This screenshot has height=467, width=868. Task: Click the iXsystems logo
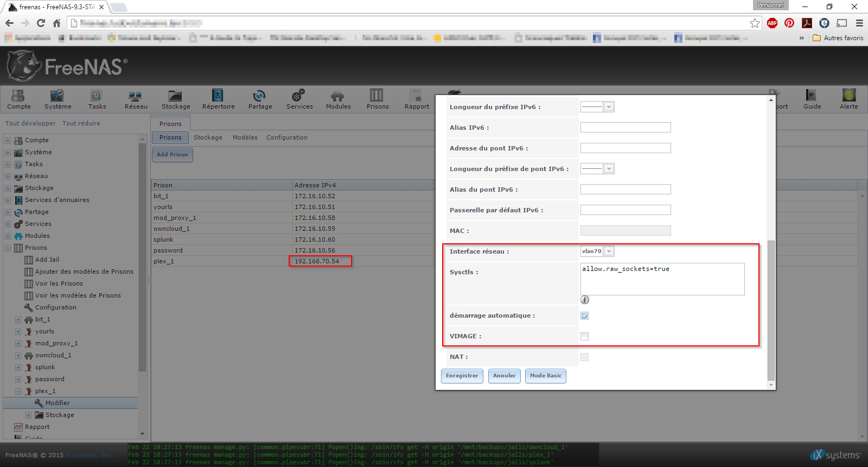(835, 455)
